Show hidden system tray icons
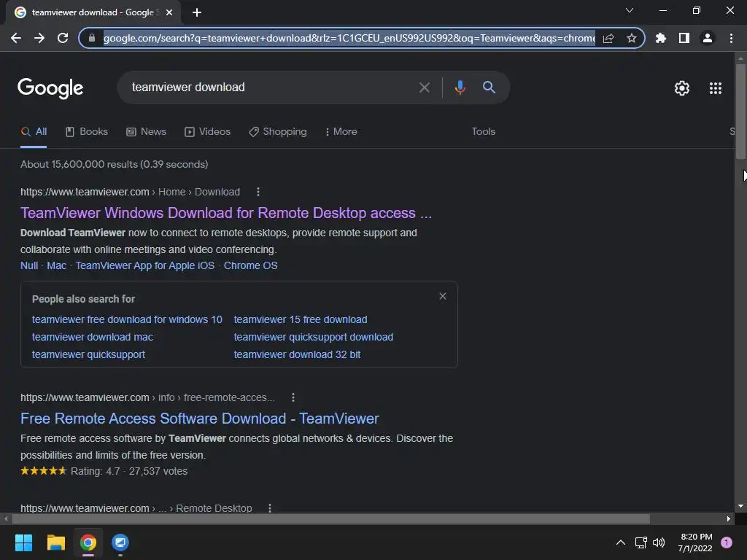 pyautogui.click(x=620, y=542)
